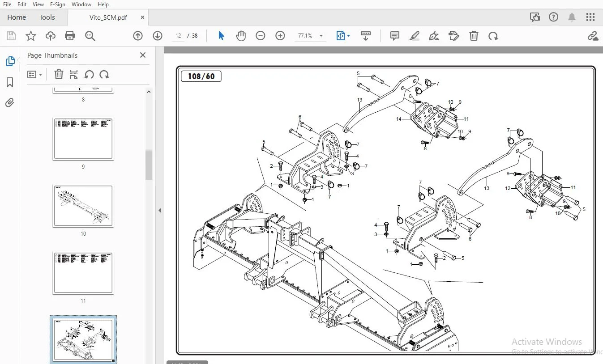Open the Edit PDF tool
The image size is (603, 364).
coord(454,36)
